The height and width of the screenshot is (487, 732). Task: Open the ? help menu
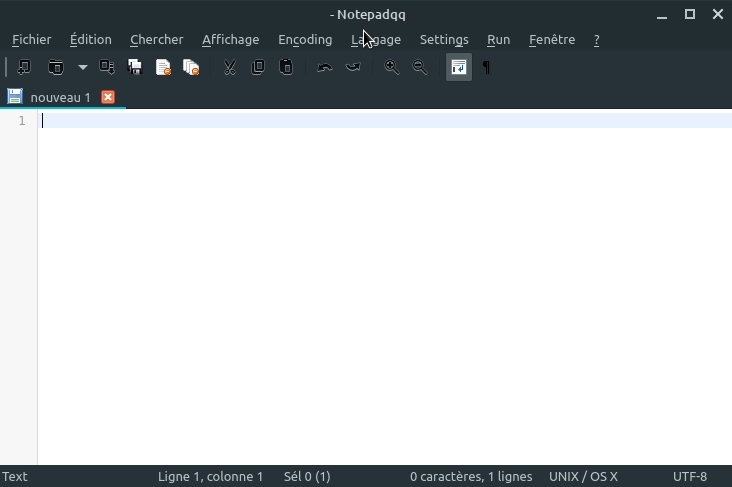click(x=596, y=40)
